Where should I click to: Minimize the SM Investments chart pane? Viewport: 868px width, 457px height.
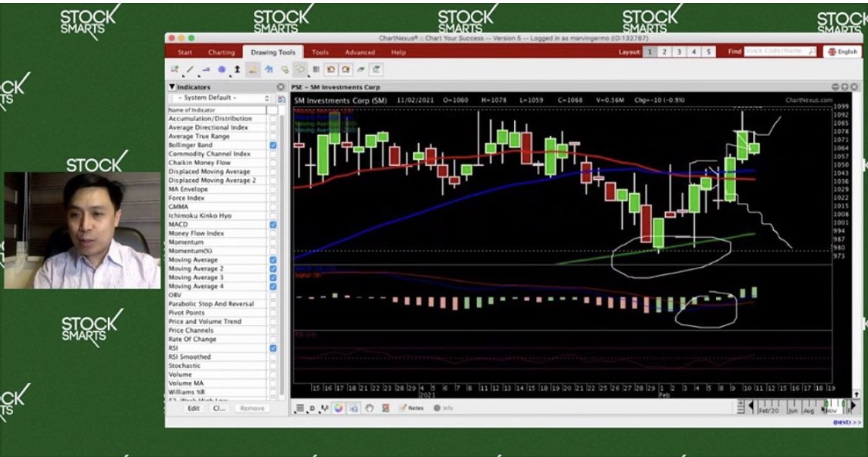(835, 87)
